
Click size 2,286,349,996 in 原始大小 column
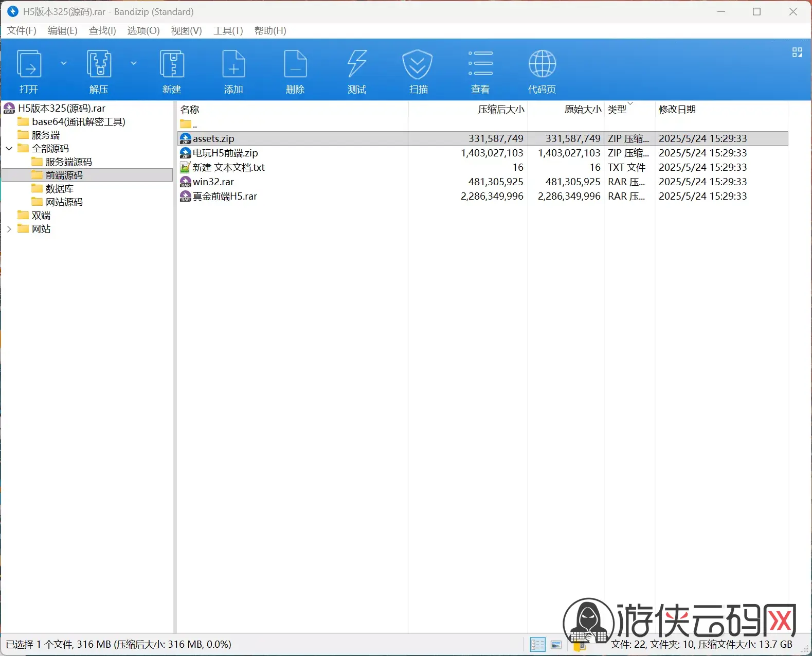click(x=569, y=196)
